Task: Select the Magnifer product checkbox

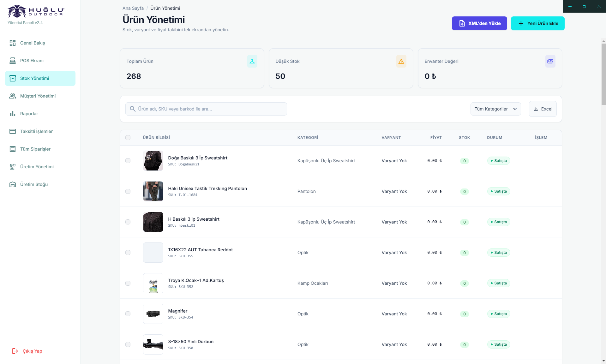Action: pyautogui.click(x=128, y=314)
